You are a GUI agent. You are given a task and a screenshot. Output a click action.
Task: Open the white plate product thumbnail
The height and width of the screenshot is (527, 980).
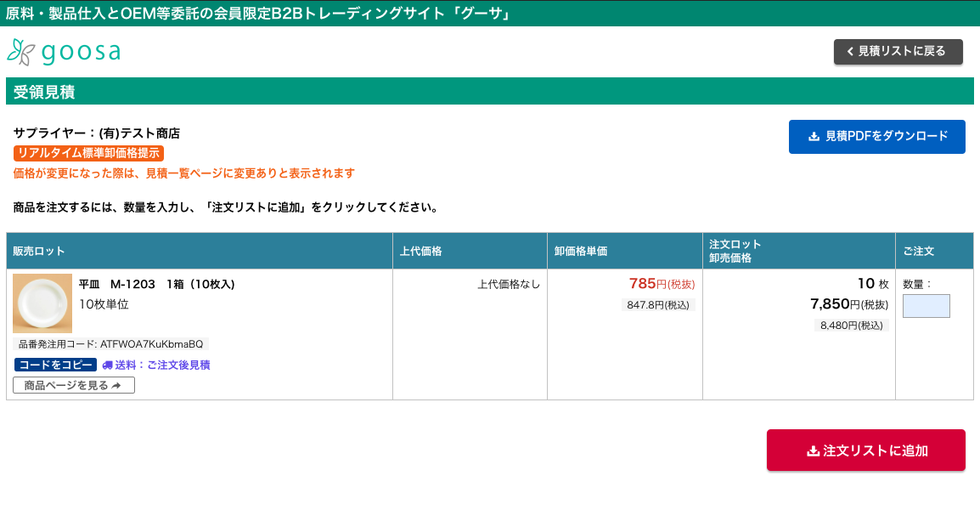(42, 303)
